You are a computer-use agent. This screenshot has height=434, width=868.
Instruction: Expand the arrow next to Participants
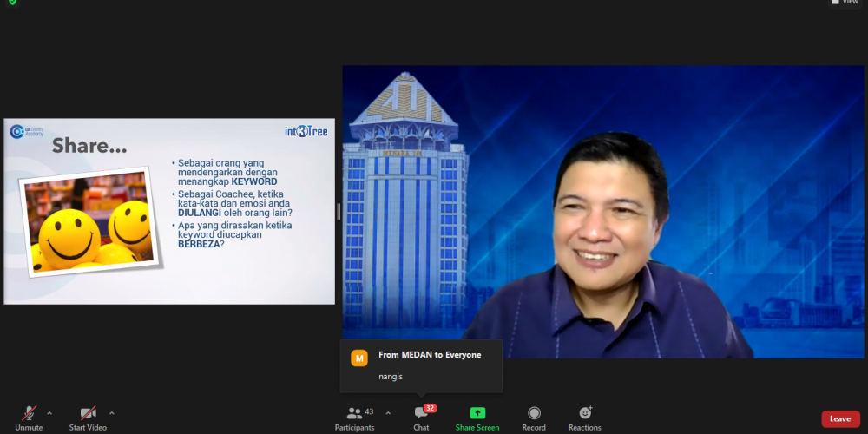pos(388,413)
